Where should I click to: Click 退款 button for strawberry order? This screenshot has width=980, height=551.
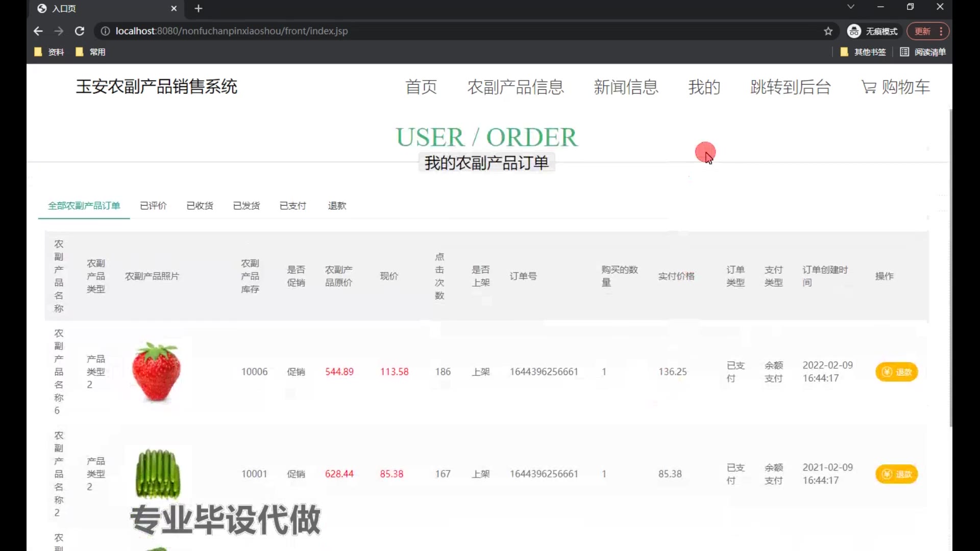[x=896, y=372]
